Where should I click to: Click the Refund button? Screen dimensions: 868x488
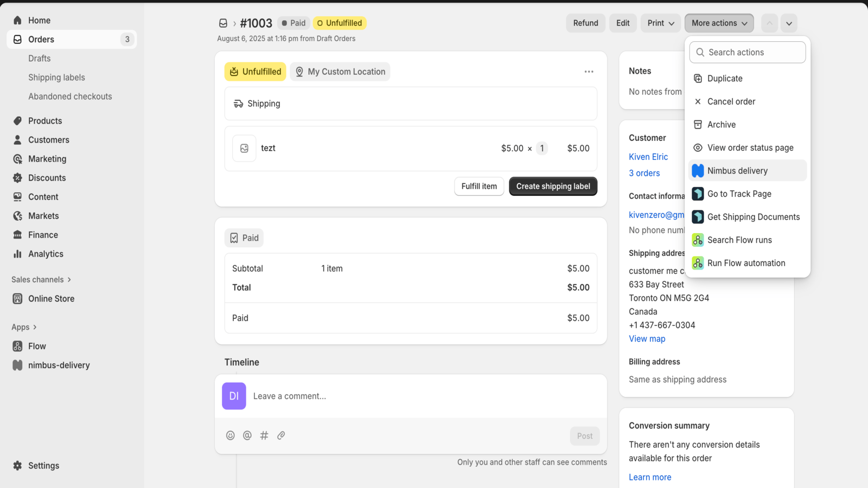pyautogui.click(x=585, y=23)
